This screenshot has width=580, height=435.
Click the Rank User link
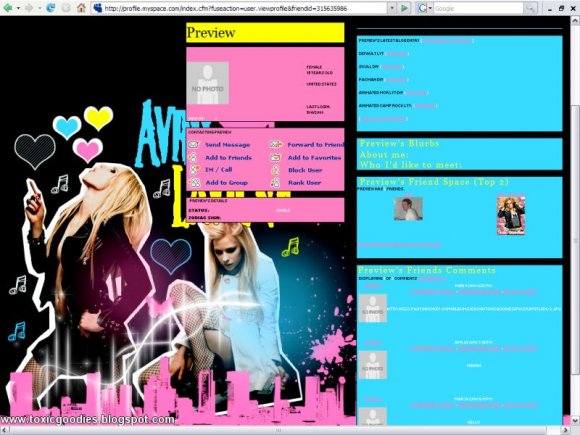click(x=304, y=182)
